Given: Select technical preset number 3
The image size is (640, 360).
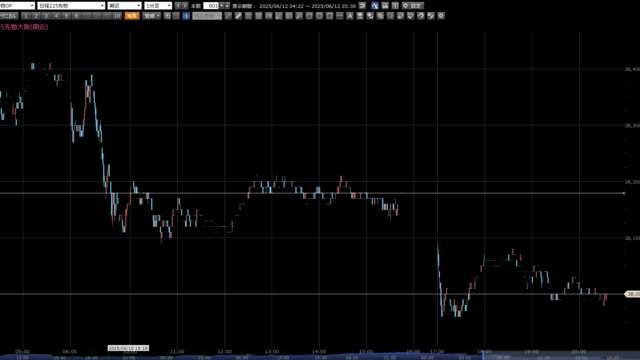Looking at the screenshot, I should [46, 16].
